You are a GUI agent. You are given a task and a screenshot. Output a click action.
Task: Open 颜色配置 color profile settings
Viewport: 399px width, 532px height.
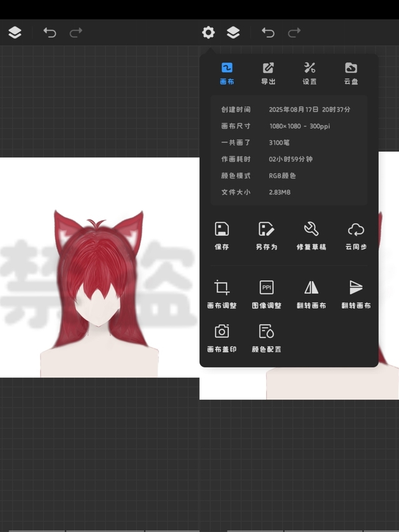pos(266,338)
